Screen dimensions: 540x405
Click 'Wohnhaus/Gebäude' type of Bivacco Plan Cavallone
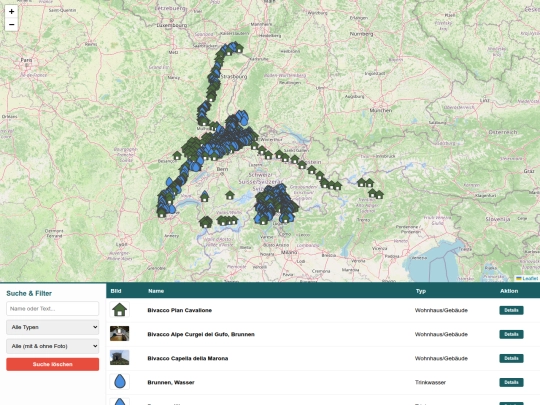coord(441,310)
